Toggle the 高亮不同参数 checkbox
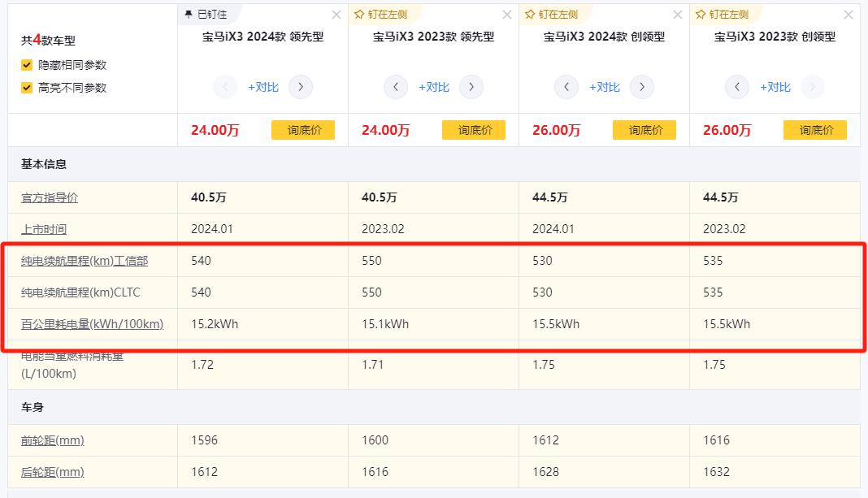Viewport: 868px width, 498px height. point(27,88)
